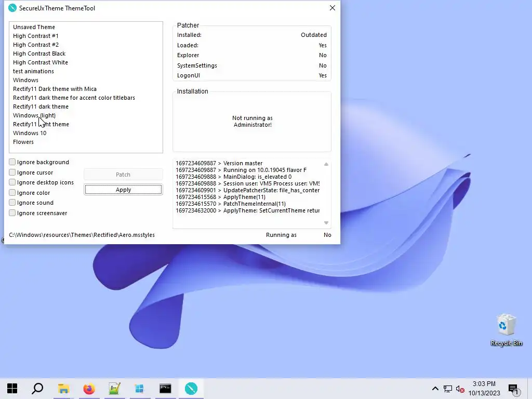Select Rectify11 light theme entry

pos(41,124)
